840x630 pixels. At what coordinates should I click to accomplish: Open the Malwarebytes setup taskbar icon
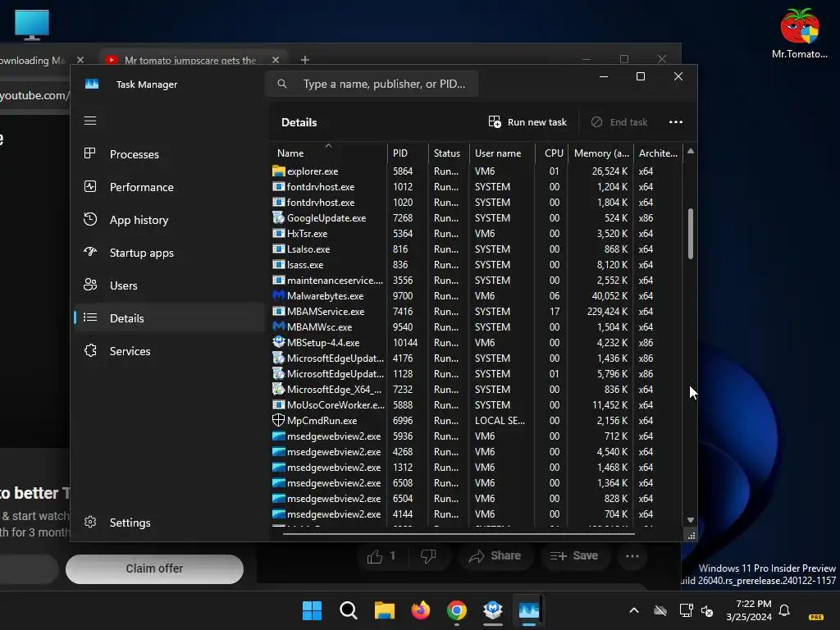[493, 610]
